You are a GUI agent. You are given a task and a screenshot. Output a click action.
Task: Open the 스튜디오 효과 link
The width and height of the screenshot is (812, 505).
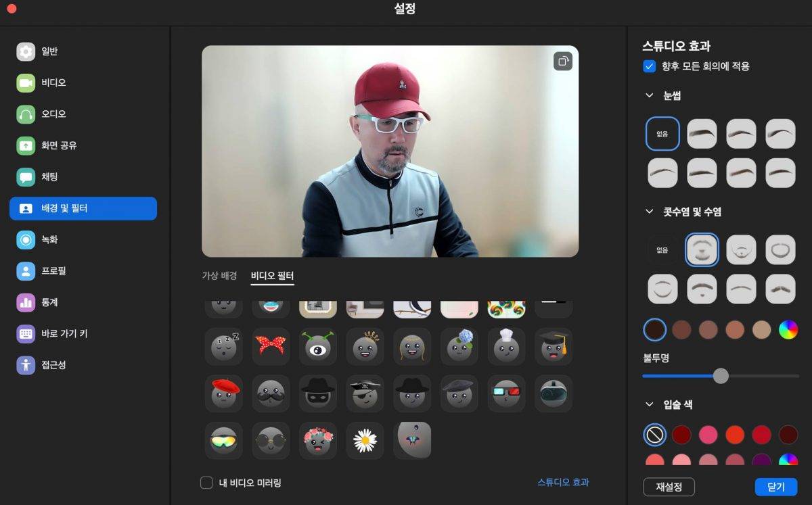(x=563, y=482)
